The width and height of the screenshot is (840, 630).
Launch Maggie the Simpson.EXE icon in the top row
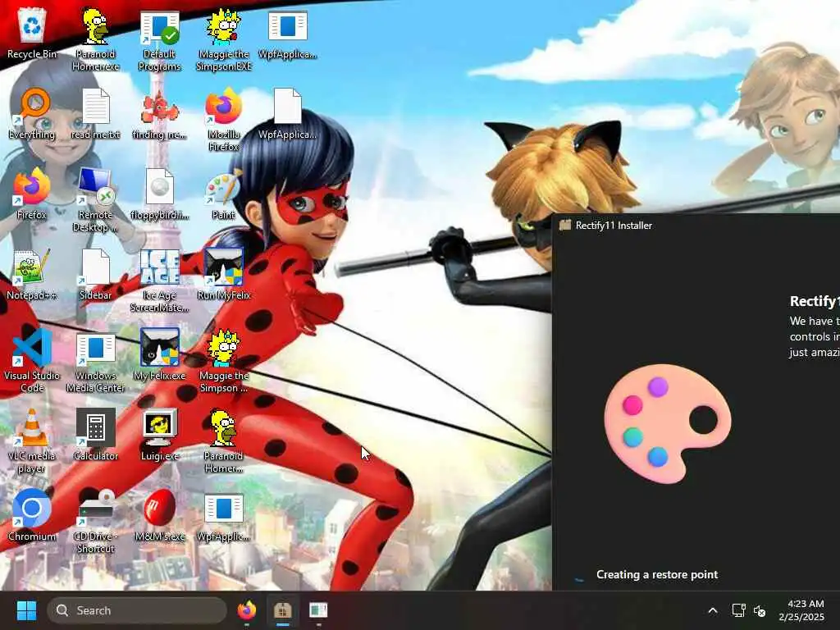(223, 39)
